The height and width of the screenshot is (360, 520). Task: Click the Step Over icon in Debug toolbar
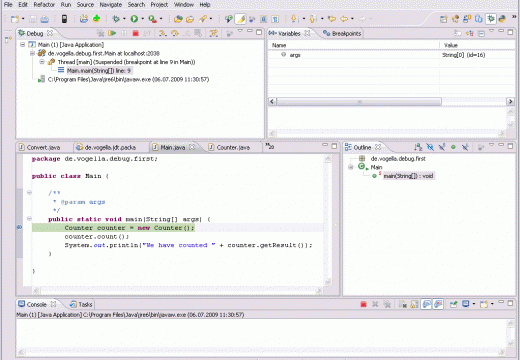tap(175, 33)
